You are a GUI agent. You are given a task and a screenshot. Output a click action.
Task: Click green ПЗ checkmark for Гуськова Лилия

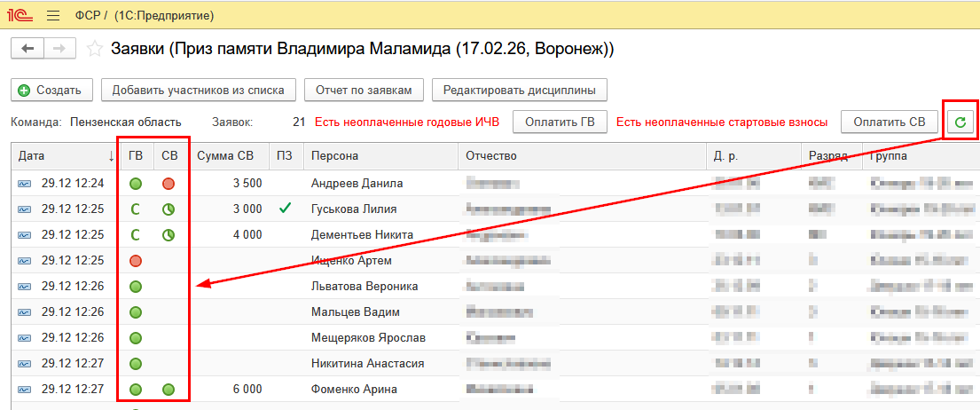click(284, 209)
